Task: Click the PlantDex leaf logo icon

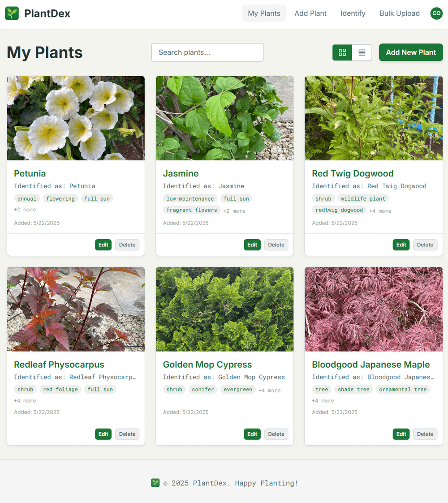Action: click(x=12, y=13)
